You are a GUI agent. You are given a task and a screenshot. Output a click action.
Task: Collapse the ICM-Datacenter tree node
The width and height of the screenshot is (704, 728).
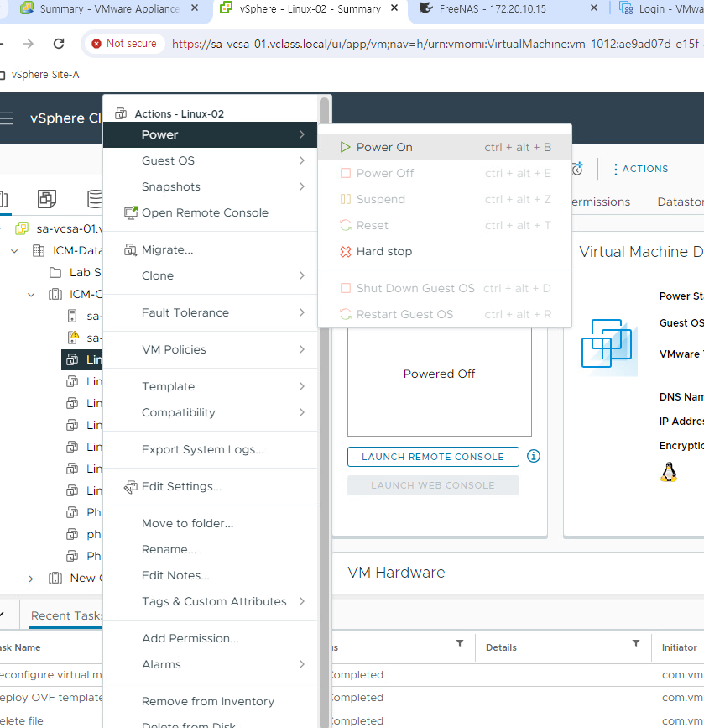[14, 251]
